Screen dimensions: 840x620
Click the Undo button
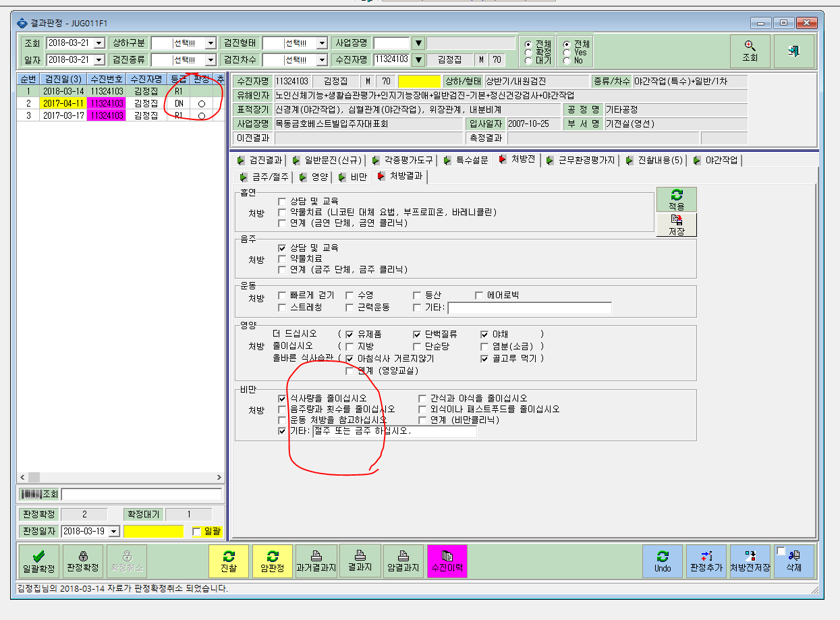(663, 562)
